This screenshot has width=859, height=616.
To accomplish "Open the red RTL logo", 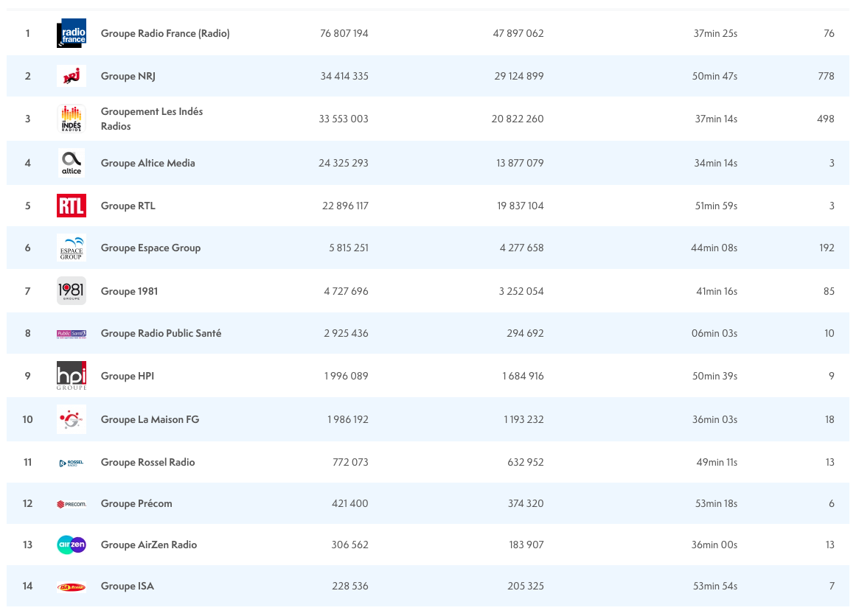I will pyautogui.click(x=72, y=206).
